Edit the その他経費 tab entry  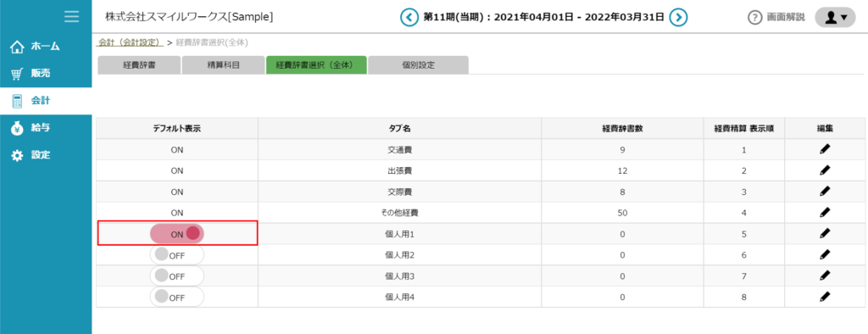[x=825, y=212]
